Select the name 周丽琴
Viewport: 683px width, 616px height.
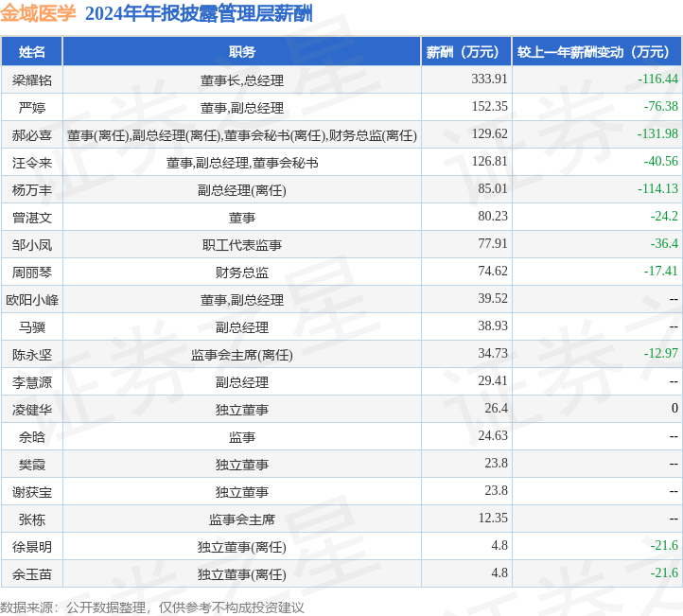click(32, 273)
